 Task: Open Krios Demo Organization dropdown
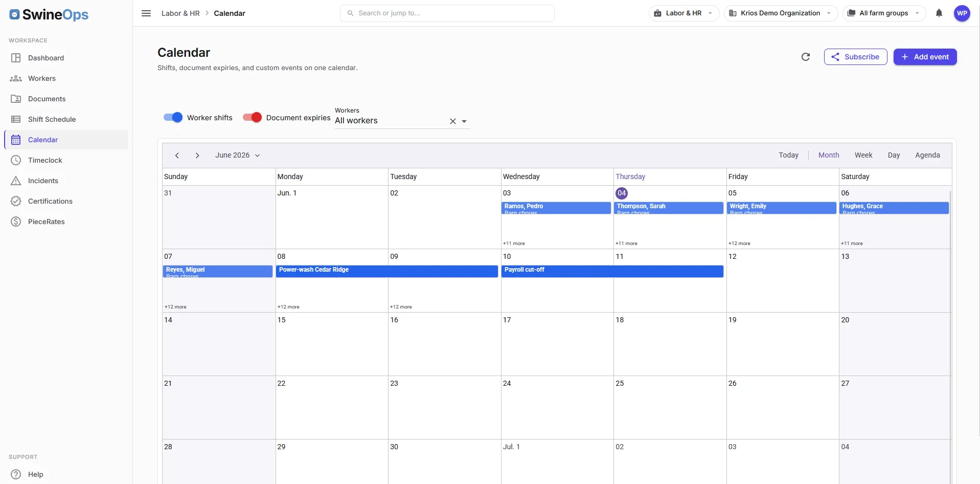[781, 13]
